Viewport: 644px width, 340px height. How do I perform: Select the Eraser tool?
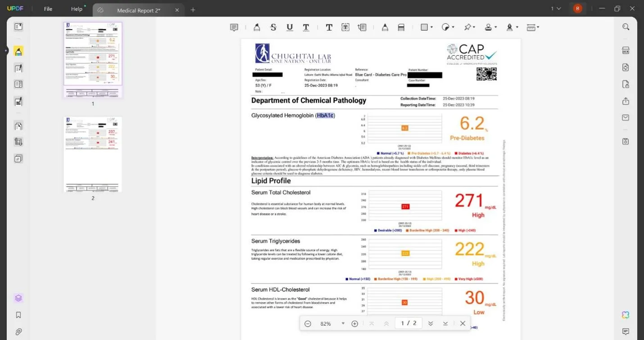401,27
